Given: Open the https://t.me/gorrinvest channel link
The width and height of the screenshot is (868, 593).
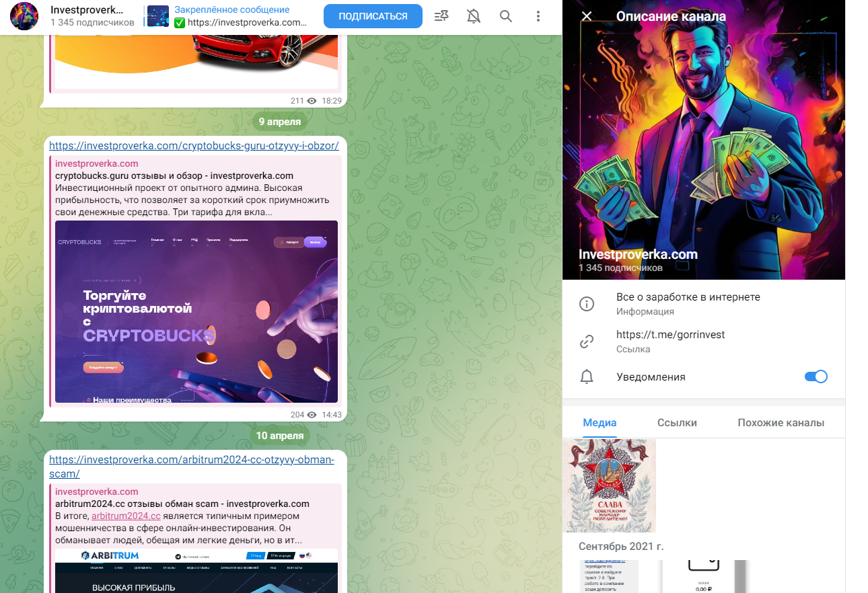Looking at the screenshot, I should tap(670, 335).
